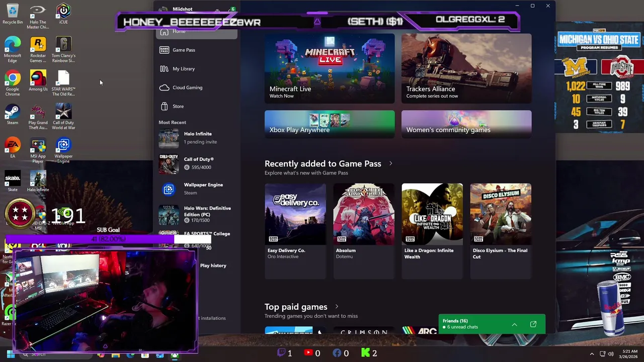Image resolution: width=644 pixels, height=362 pixels.
Task: Open the Top paid games heading
Action: tap(296, 307)
